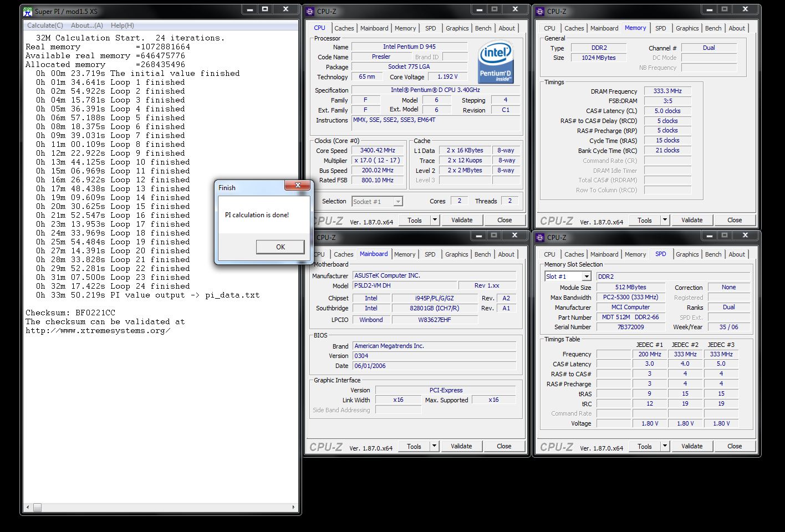785x532 pixels.
Task: Click Validate in Mainboard window
Action: (x=461, y=446)
